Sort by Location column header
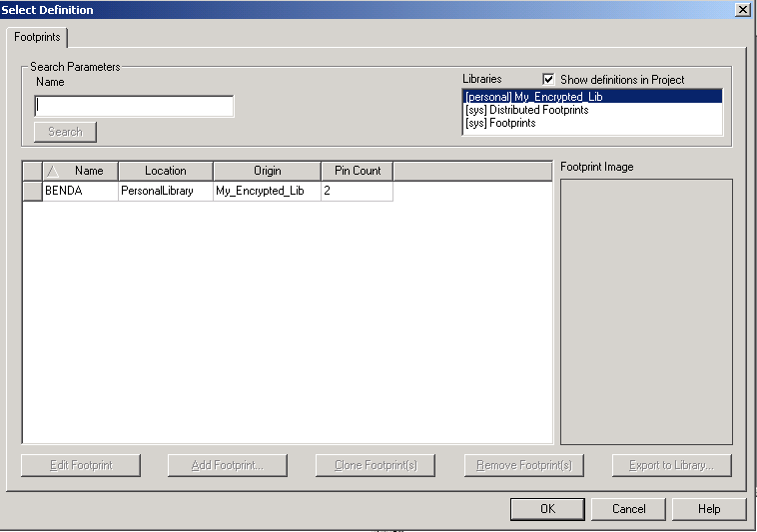 click(165, 171)
